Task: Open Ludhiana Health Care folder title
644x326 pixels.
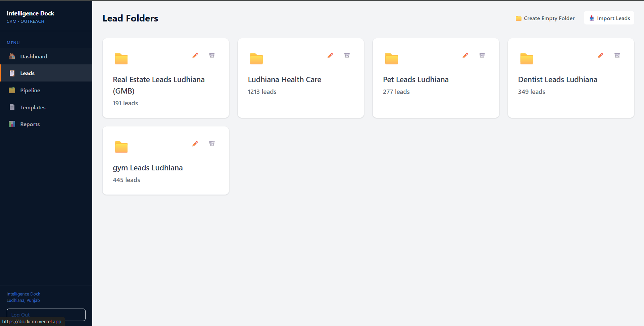Action: [285, 79]
